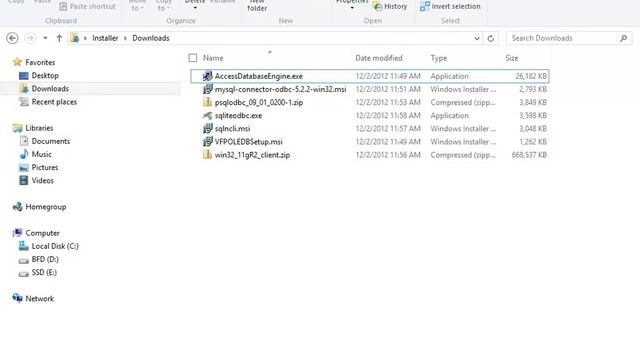Open Pictures library
Image resolution: width=640 pixels, height=360 pixels.
tap(45, 167)
